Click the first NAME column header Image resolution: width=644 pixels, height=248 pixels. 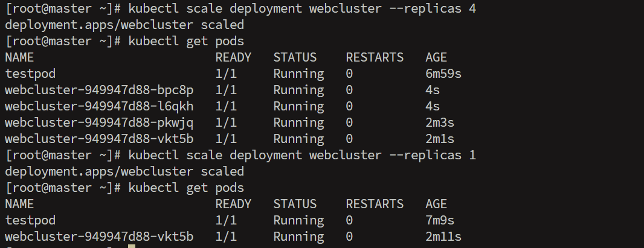(x=19, y=57)
